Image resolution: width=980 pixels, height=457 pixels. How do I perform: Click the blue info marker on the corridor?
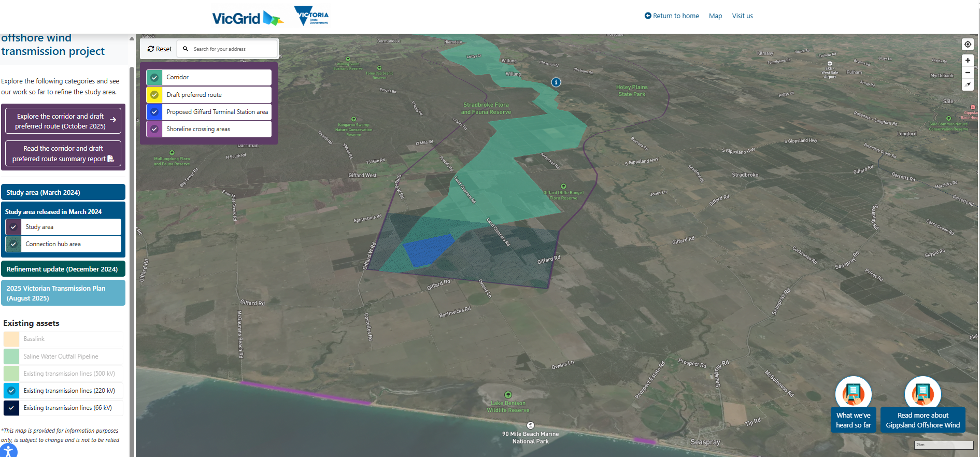coord(556,82)
